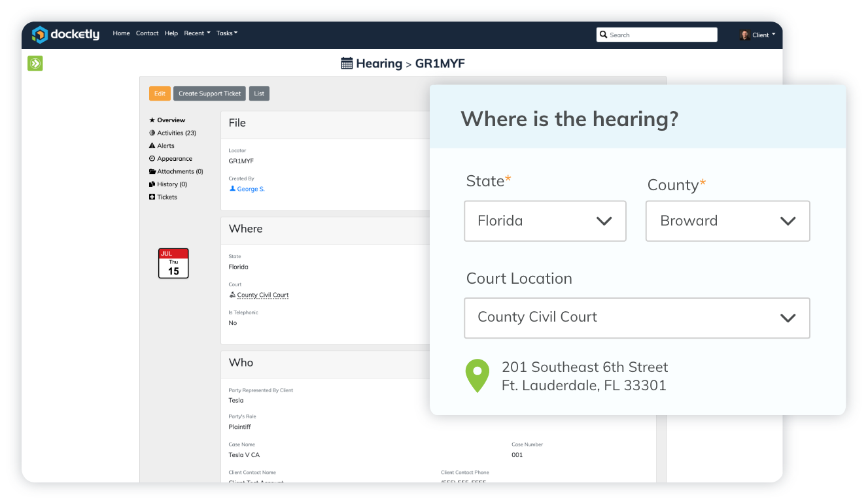Screen dimensions: 868x504
Task: Click the calendar icon beside Hearing title
Action: coord(347,63)
